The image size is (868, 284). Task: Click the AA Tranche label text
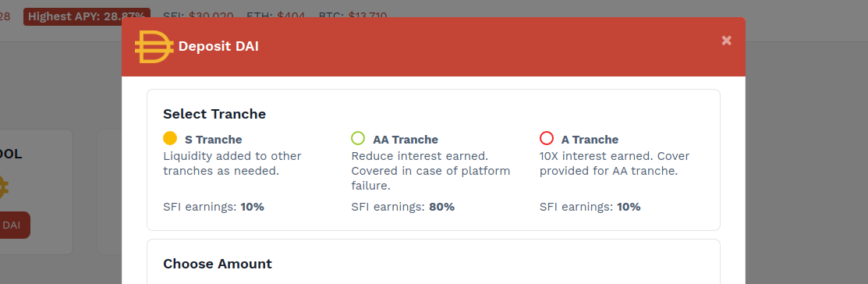pos(406,140)
